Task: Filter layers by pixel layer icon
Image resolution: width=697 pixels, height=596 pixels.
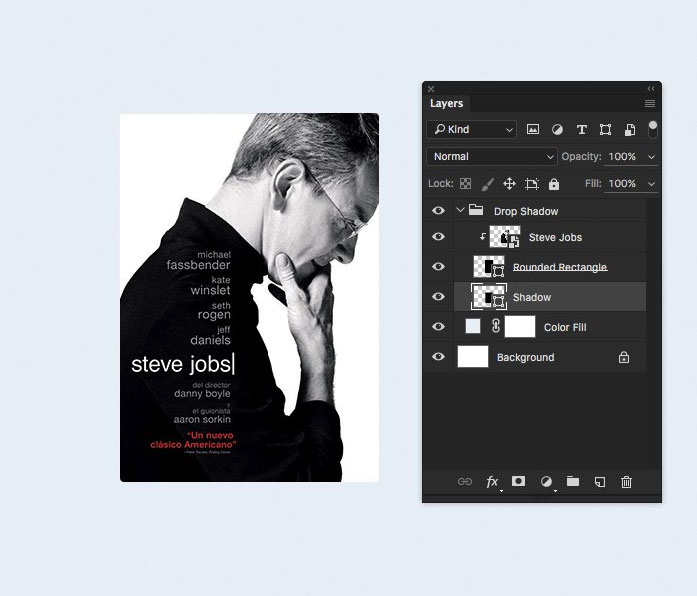Action: 533,129
